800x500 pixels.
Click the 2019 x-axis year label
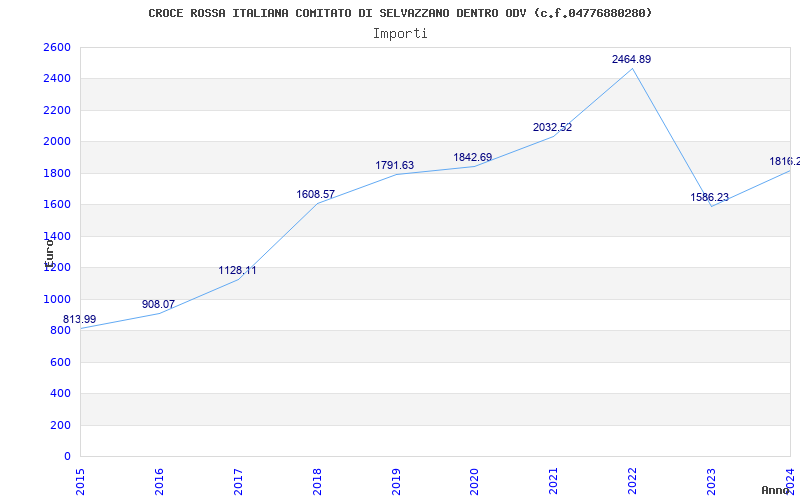[395, 482]
